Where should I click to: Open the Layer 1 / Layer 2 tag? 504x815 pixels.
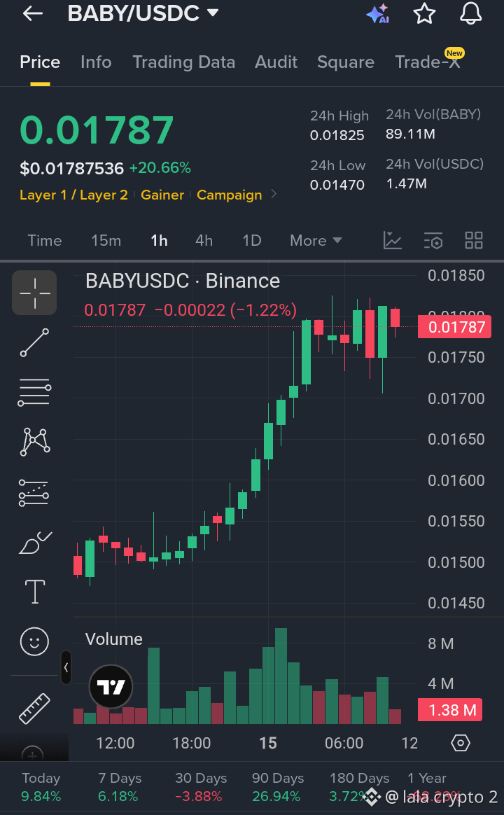pos(73,195)
